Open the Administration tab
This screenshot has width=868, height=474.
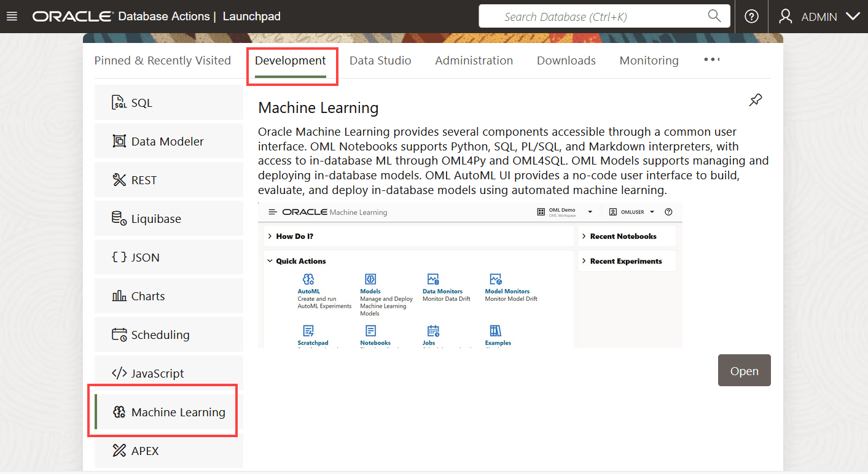474,61
